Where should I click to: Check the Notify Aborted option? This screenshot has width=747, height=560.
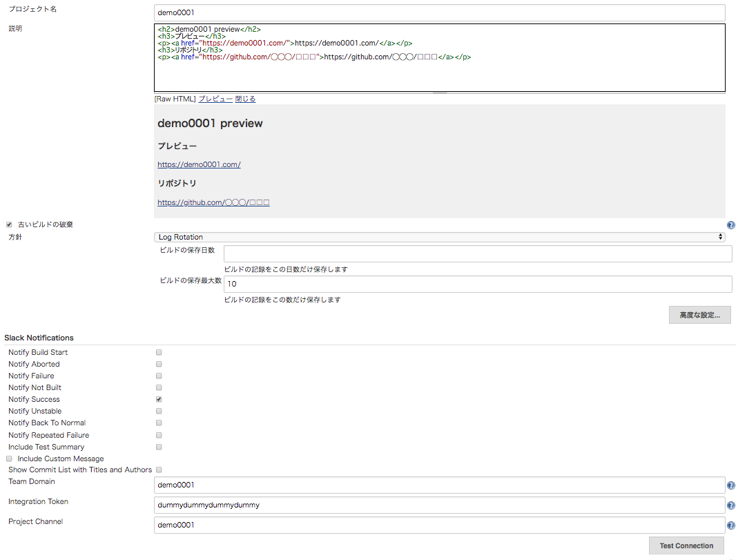click(x=159, y=364)
